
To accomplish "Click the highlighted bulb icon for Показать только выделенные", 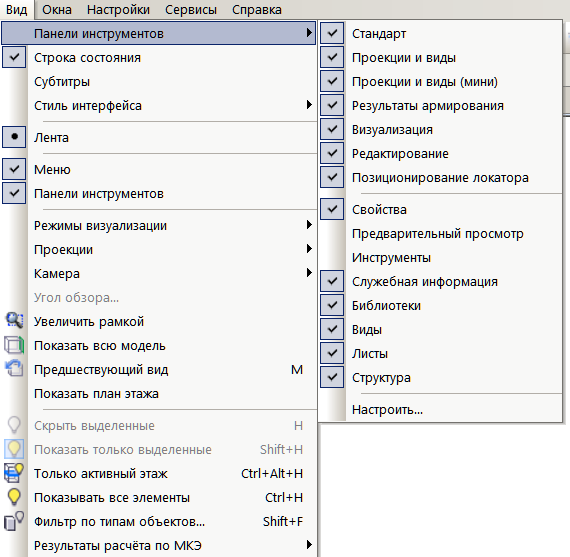I will pyautogui.click(x=14, y=449).
